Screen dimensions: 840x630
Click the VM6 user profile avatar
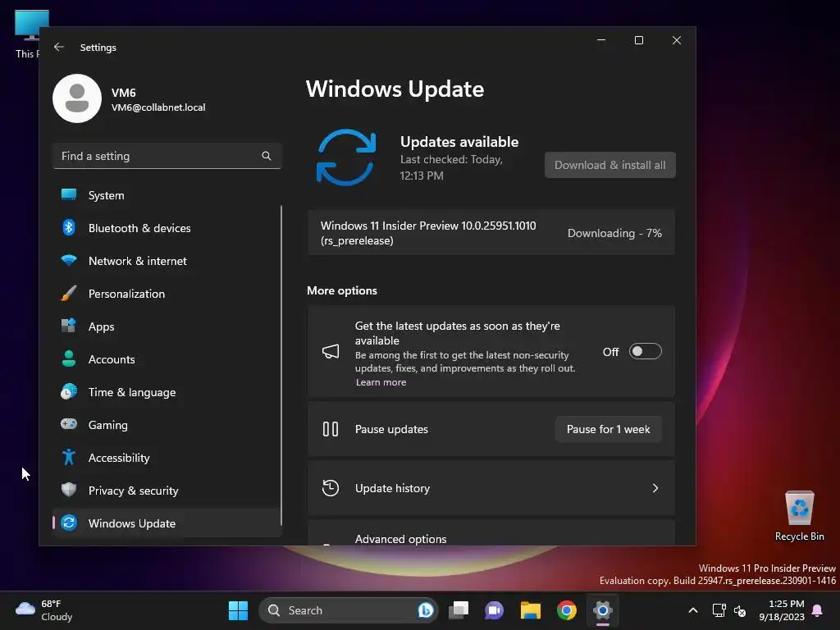pos(77,98)
